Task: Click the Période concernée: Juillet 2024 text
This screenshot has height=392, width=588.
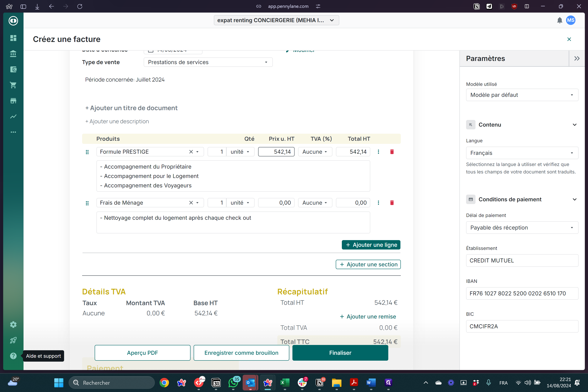Action: coord(125,80)
